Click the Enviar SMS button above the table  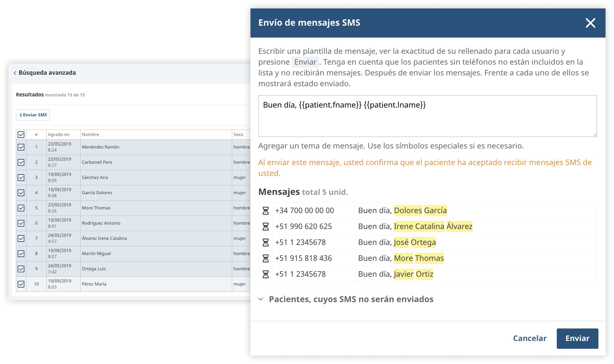[33, 115]
